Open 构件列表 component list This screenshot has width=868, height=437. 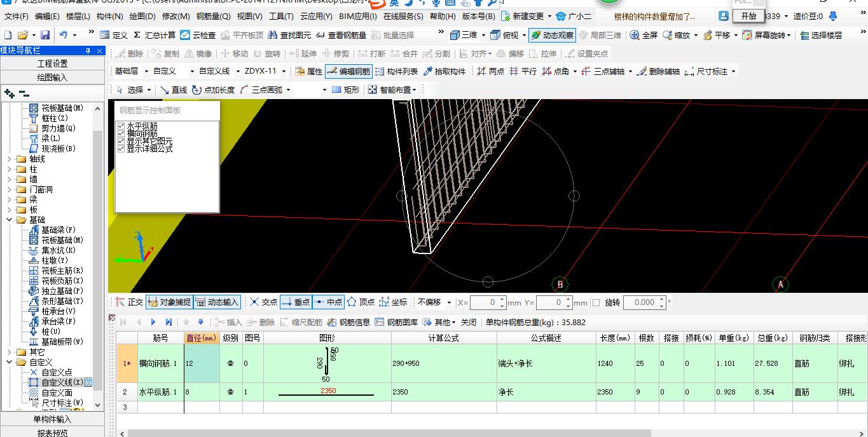pos(396,71)
